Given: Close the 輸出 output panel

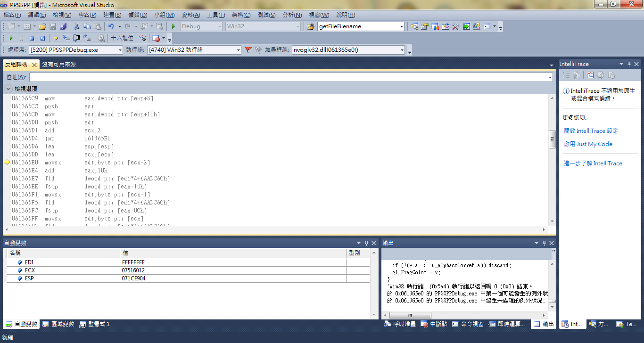Looking at the screenshot, I should [551, 243].
